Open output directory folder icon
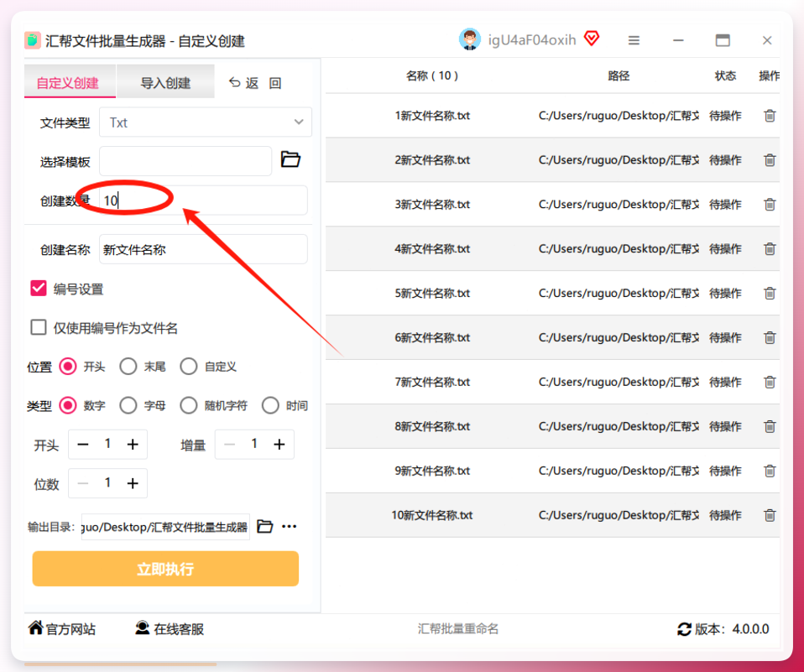The height and width of the screenshot is (672, 804). (264, 526)
